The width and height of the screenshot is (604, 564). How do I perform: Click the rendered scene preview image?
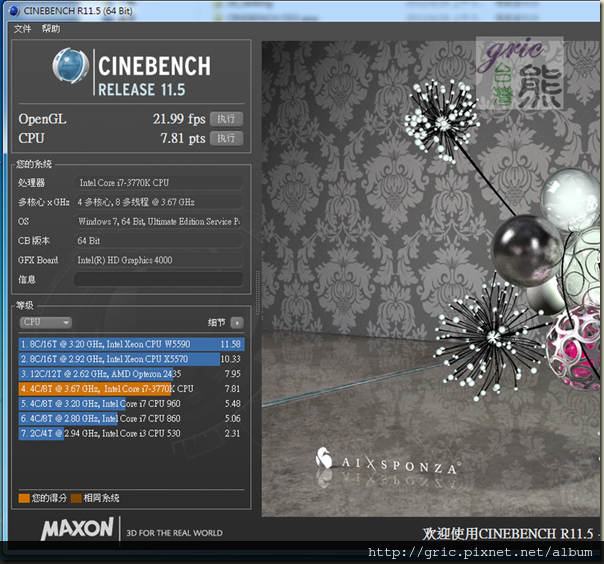pos(431,279)
